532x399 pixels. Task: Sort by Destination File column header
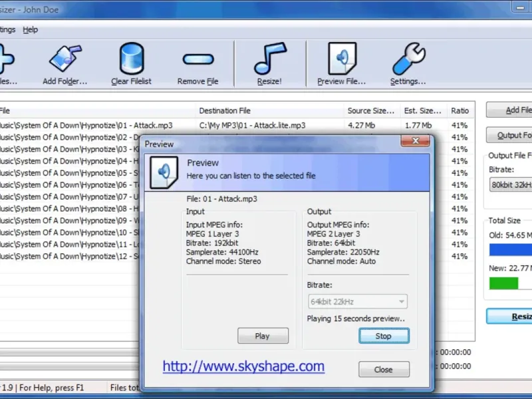pyautogui.click(x=269, y=110)
